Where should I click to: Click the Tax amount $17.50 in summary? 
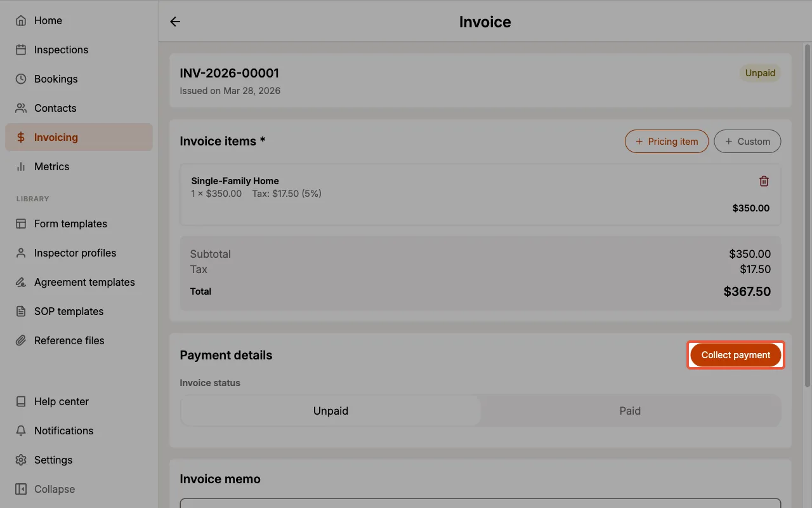(756, 269)
